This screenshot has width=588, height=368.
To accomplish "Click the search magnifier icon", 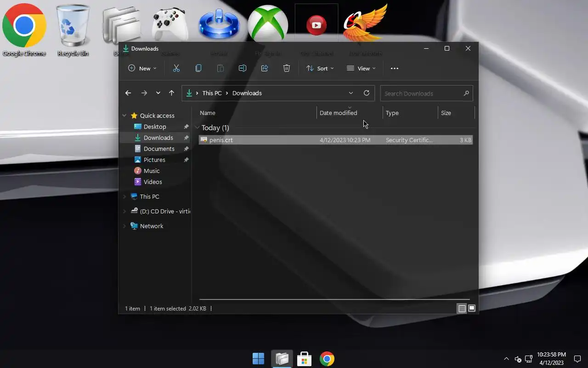I will click(x=466, y=93).
